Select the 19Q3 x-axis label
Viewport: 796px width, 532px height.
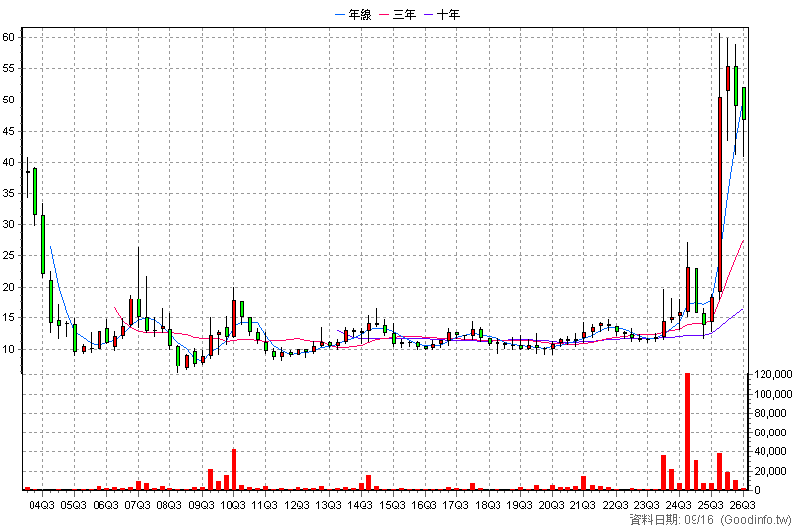pos(519,505)
